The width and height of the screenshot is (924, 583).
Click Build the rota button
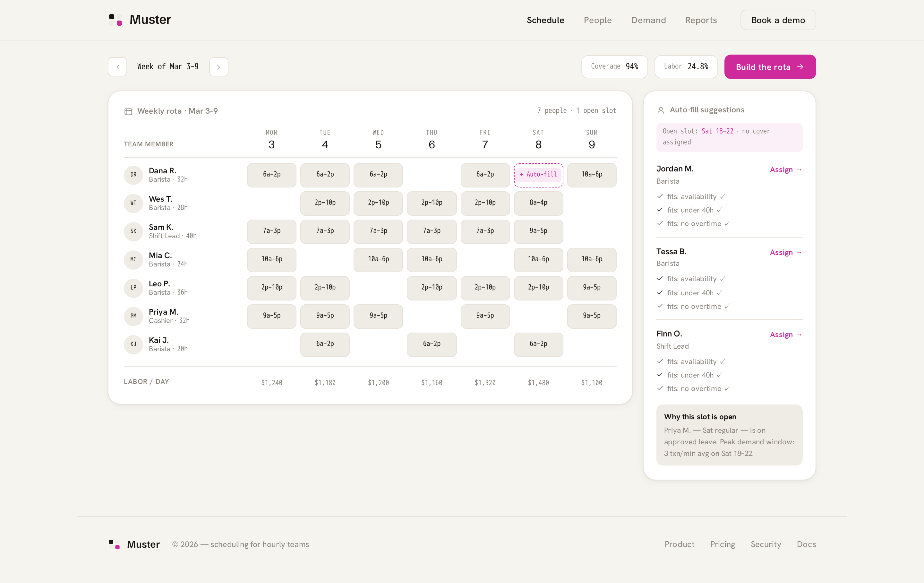point(770,67)
